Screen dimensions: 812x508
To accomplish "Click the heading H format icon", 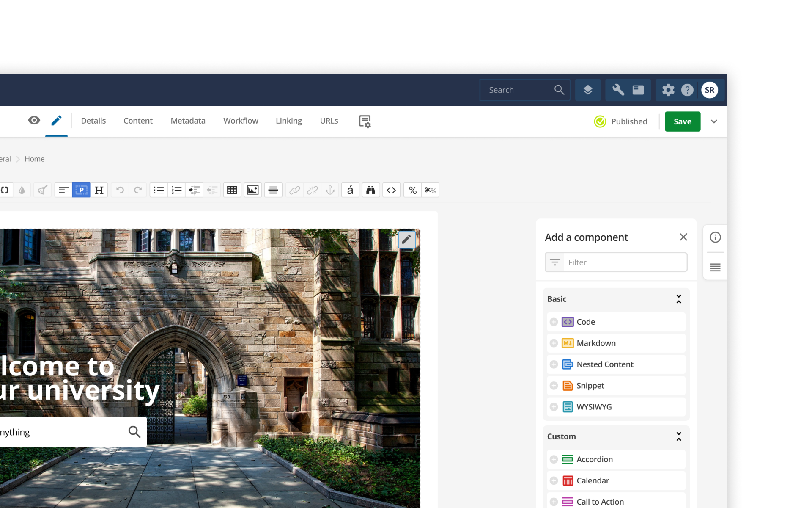I will 99,190.
